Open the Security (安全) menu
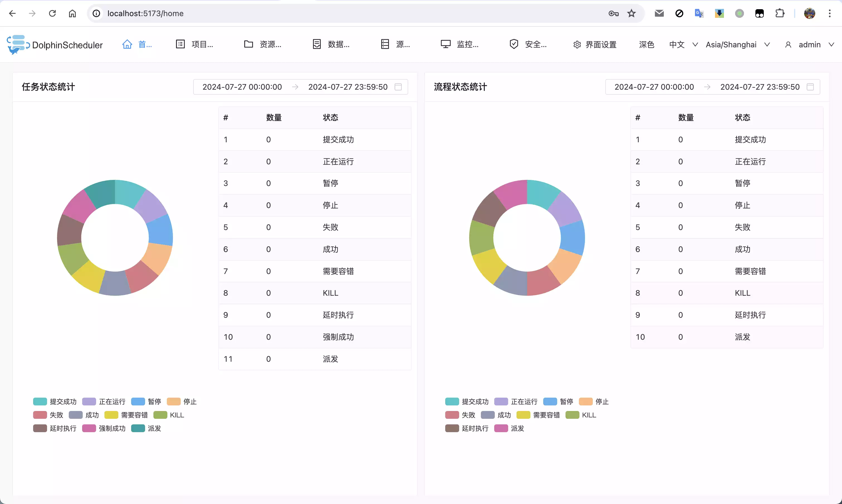The image size is (842, 504). 528,45
